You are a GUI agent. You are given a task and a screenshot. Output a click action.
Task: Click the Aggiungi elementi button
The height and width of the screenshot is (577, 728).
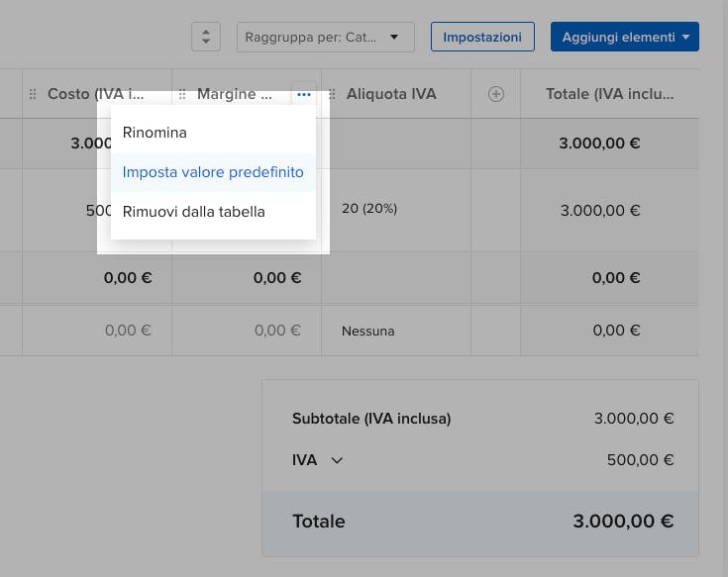pos(624,37)
